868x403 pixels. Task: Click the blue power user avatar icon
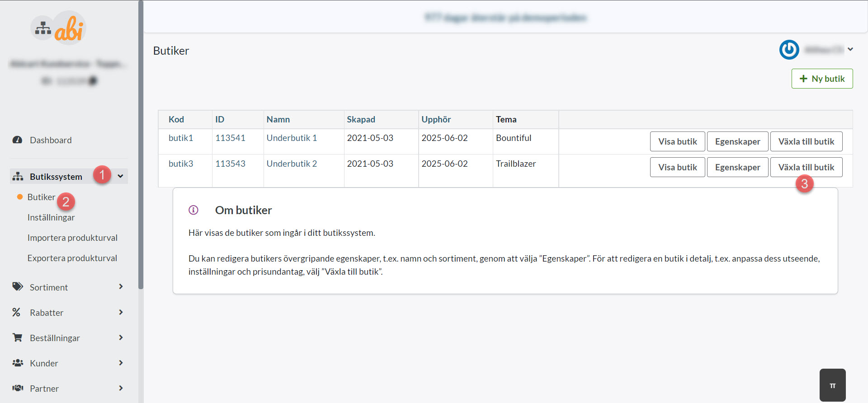(x=789, y=50)
